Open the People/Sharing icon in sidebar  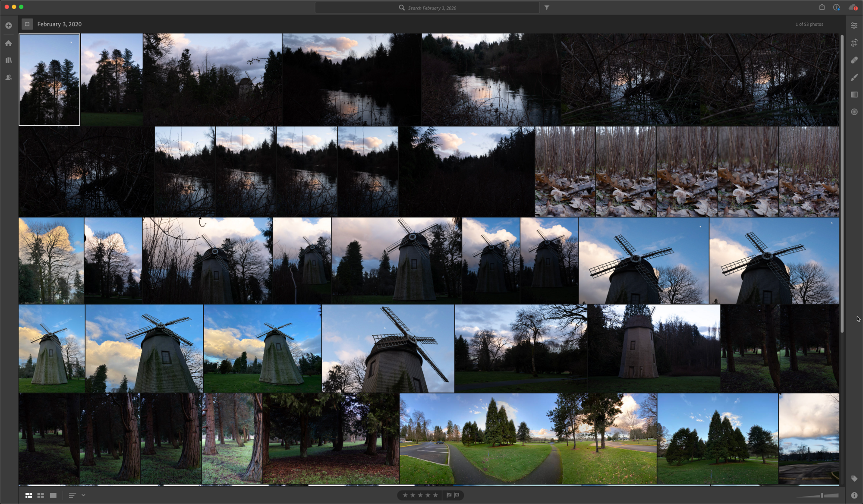click(8, 78)
